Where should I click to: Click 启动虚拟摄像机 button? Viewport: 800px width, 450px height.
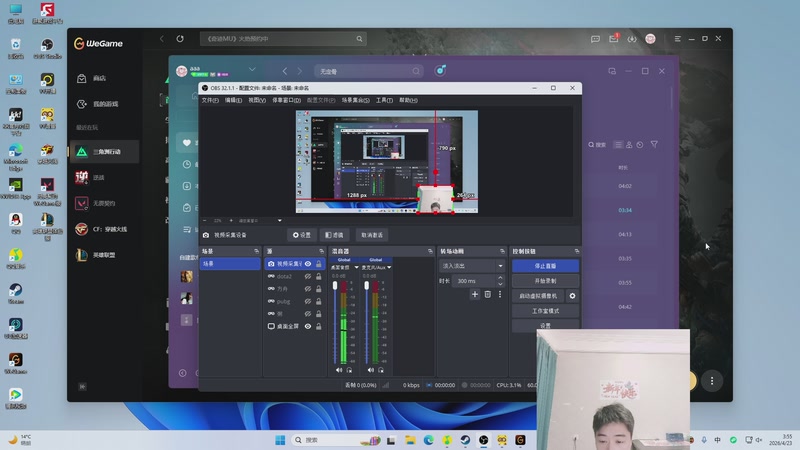[x=538, y=296]
